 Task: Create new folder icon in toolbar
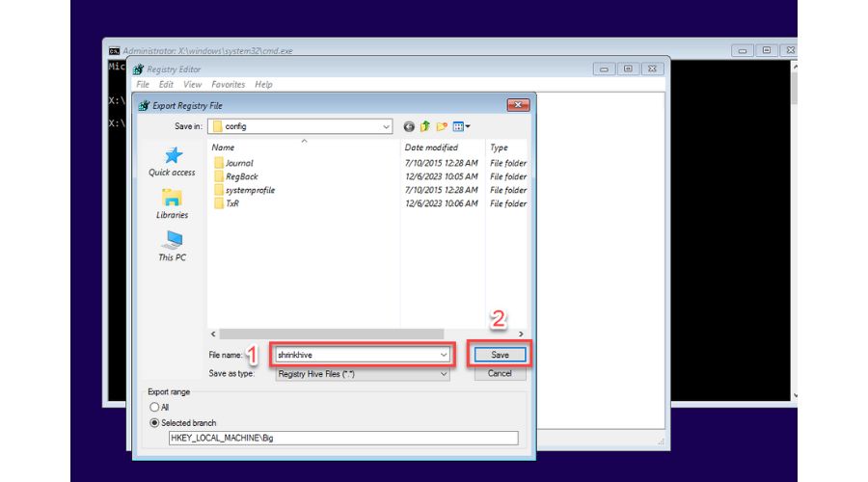[x=442, y=126]
